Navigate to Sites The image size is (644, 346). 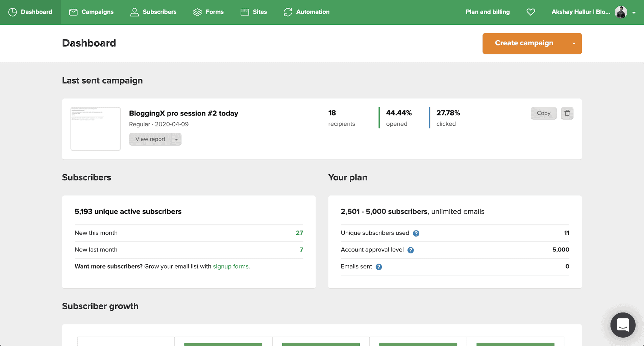click(254, 12)
